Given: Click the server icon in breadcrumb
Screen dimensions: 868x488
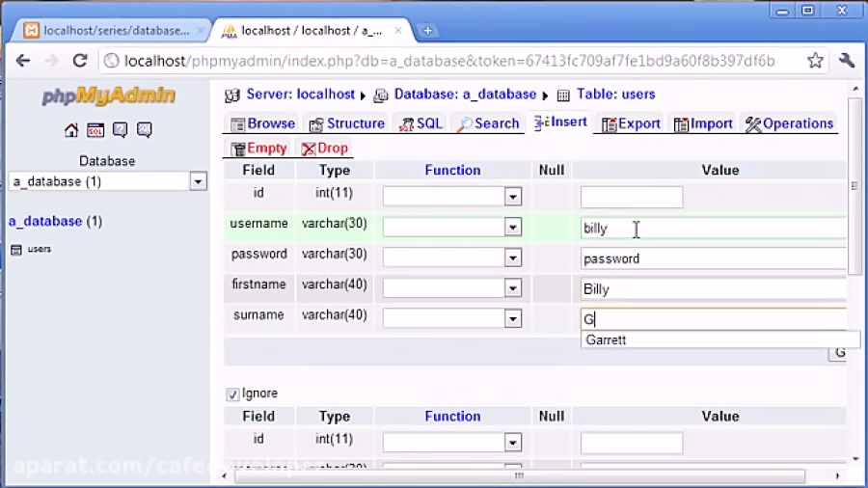Looking at the screenshot, I should tap(231, 95).
